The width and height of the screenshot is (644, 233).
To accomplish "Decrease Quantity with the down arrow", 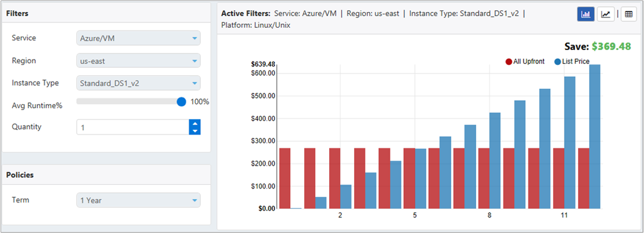I will tap(195, 131).
